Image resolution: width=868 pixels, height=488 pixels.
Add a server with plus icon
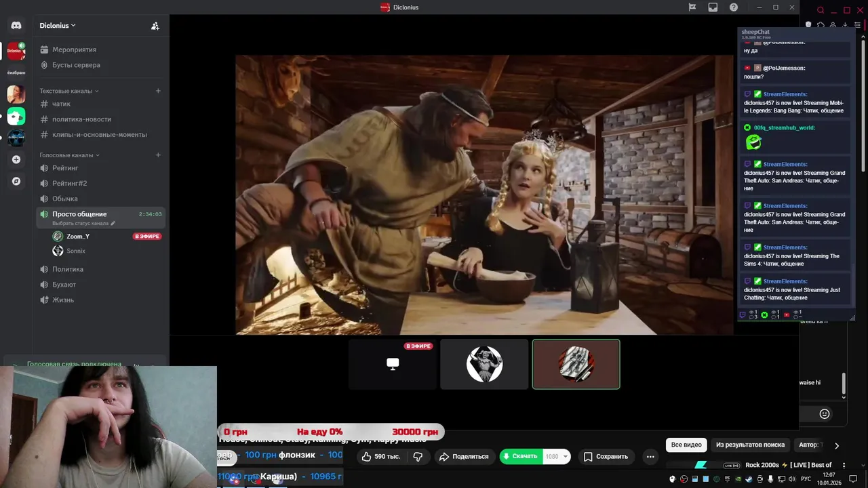[16, 159]
